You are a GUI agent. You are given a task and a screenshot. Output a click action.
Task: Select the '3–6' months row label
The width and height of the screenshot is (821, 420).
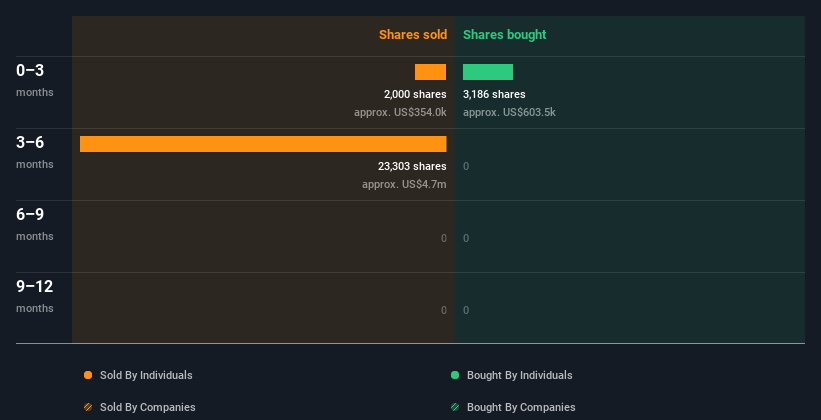click(30, 142)
